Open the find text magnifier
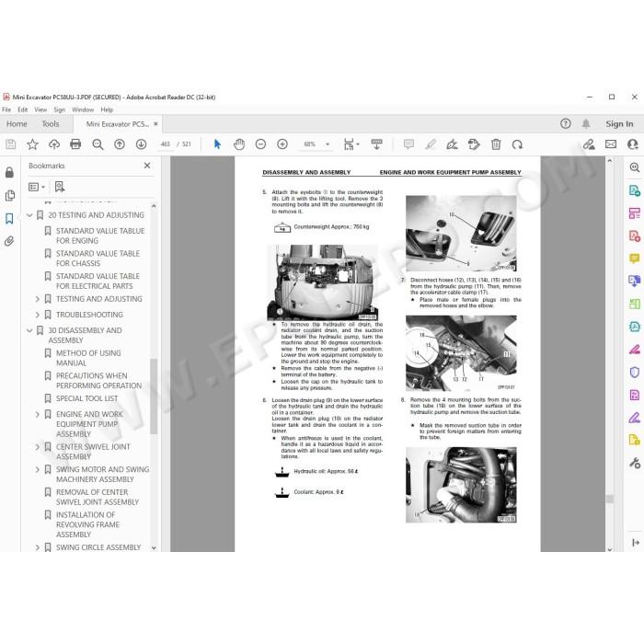This screenshot has height=644, width=644. pos(98,144)
